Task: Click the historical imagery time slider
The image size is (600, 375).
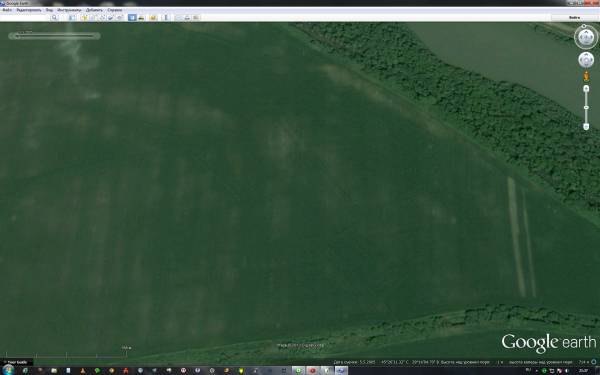Action: click(54, 36)
